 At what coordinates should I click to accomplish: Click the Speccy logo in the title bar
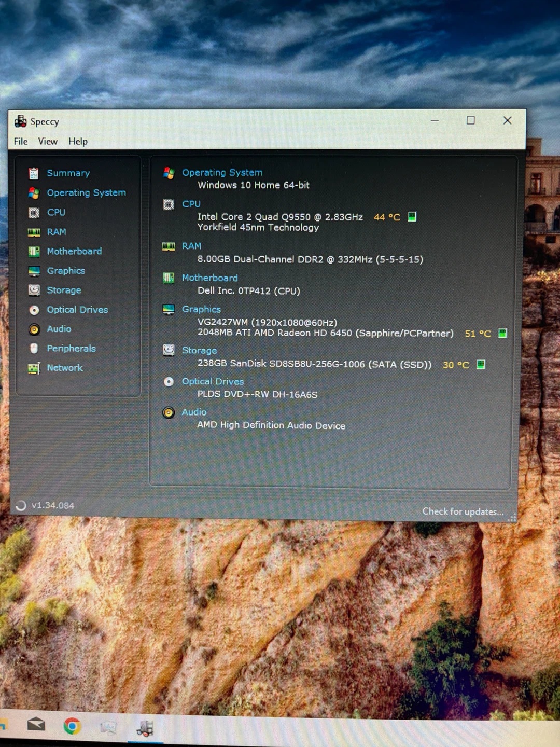point(20,121)
